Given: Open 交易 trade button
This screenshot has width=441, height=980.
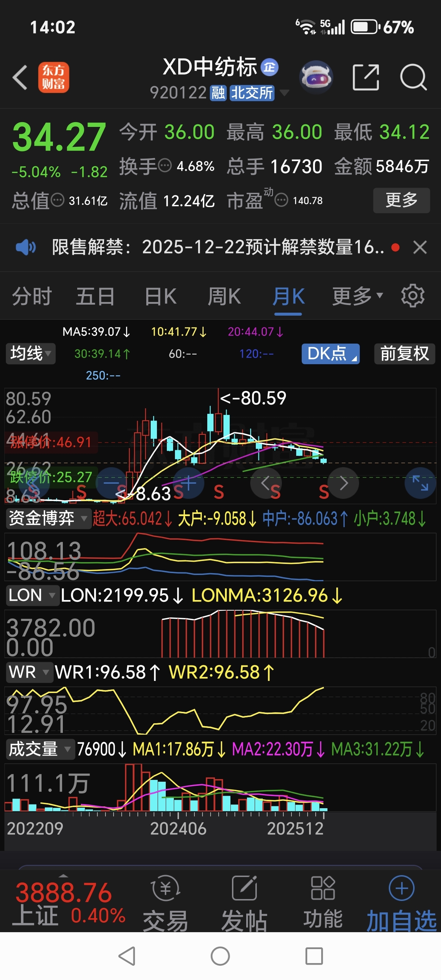Looking at the screenshot, I should click(x=165, y=903).
